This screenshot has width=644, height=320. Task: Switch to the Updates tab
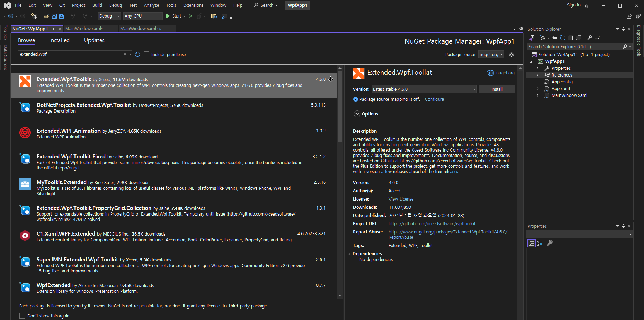(94, 40)
